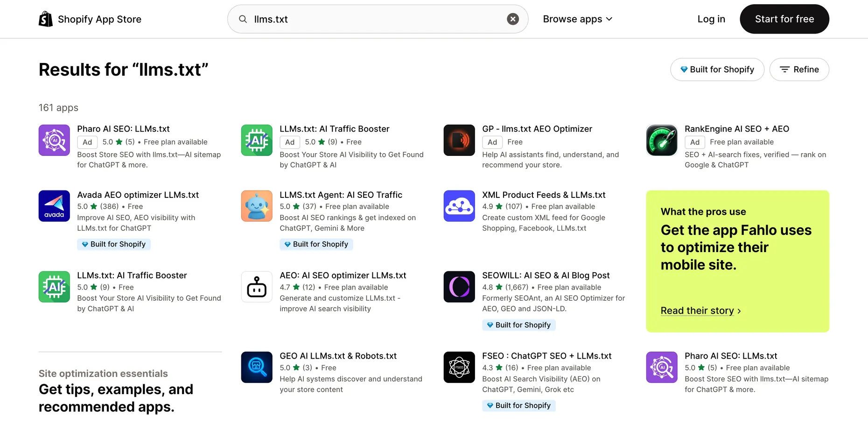Open the AEO: AI SEO optimizer bot icon
This screenshot has height=430, width=868.
coord(257,287)
